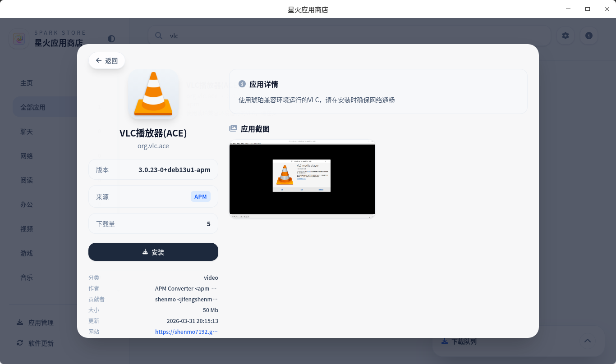Expand the 下载队列 panel chevron
The width and height of the screenshot is (616, 364).
pos(588,341)
